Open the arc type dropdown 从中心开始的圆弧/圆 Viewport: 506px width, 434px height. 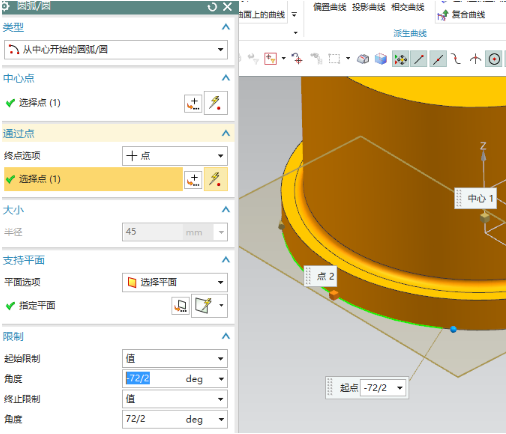(116, 50)
